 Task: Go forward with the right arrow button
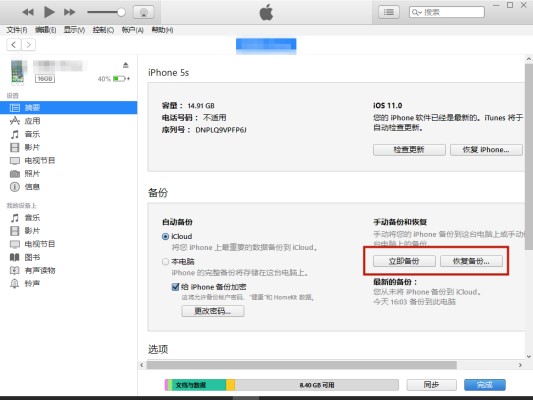pos(29,45)
